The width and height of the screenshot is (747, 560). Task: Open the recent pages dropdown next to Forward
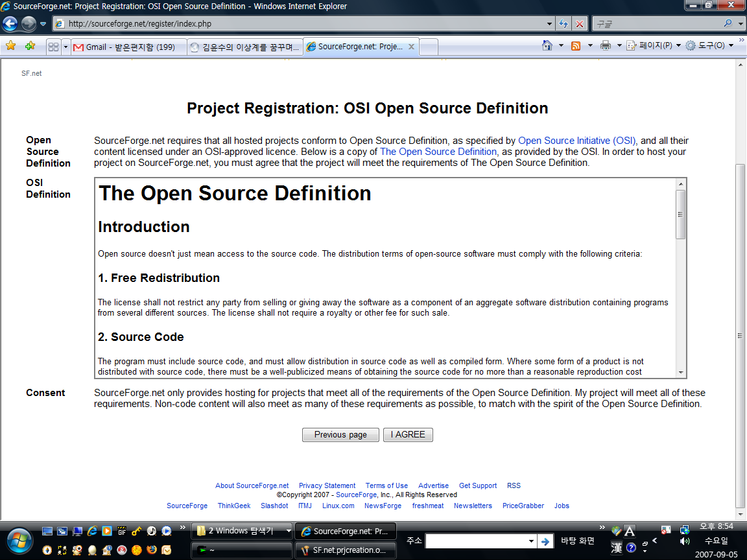pos(43,24)
